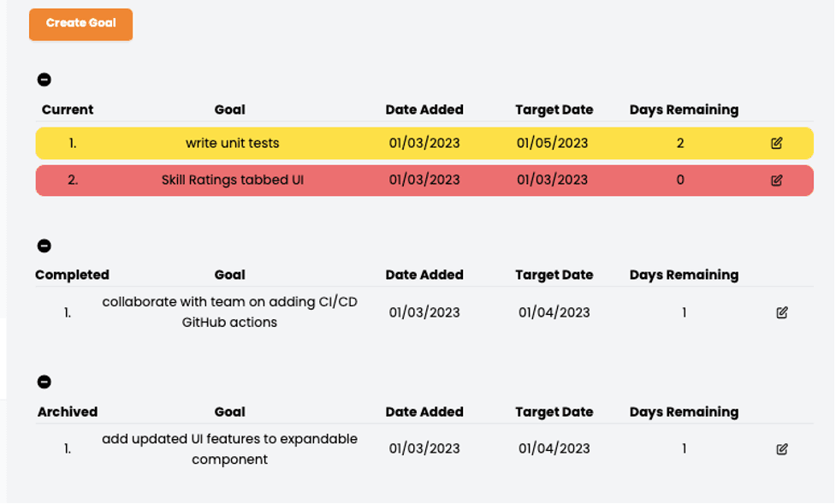Screen dimensions: 836x504
Task: Click the Completed section column header
Action: pyautogui.click(x=72, y=275)
